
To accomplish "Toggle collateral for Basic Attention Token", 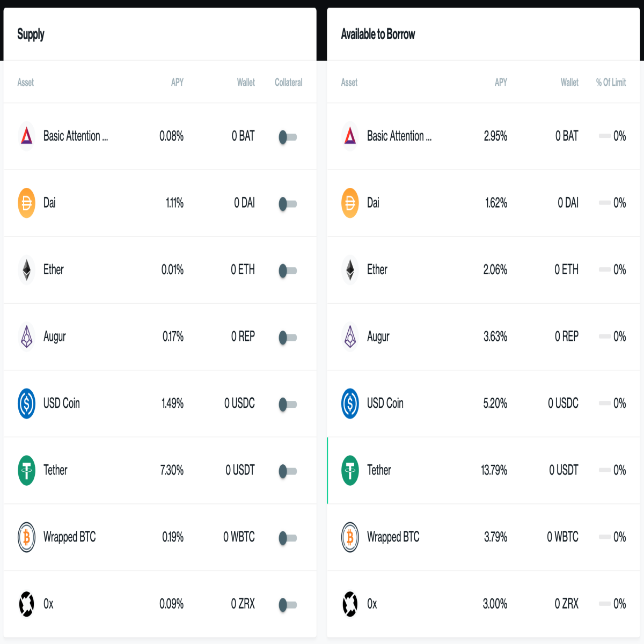I will [x=288, y=137].
